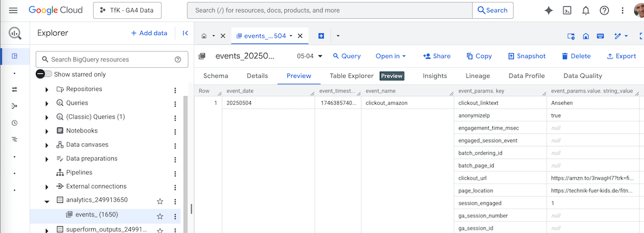The height and width of the screenshot is (233, 644).
Task: Open the Data transfers icon in left rail
Action: 15,89
